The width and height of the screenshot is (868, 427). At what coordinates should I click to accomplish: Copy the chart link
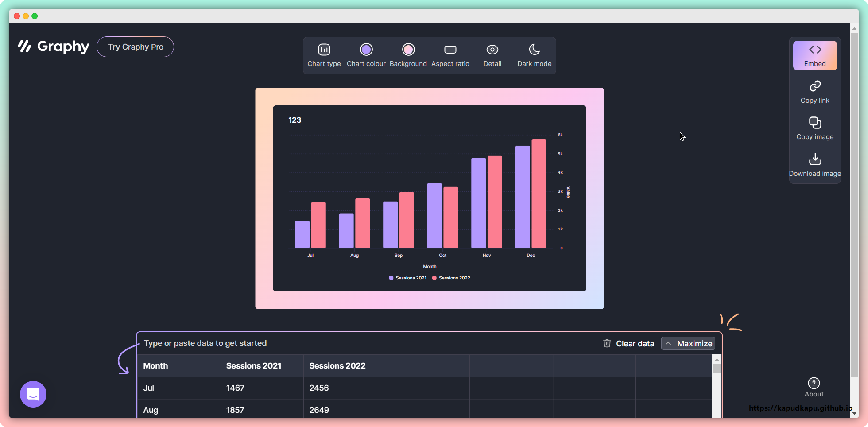pyautogui.click(x=815, y=92)
